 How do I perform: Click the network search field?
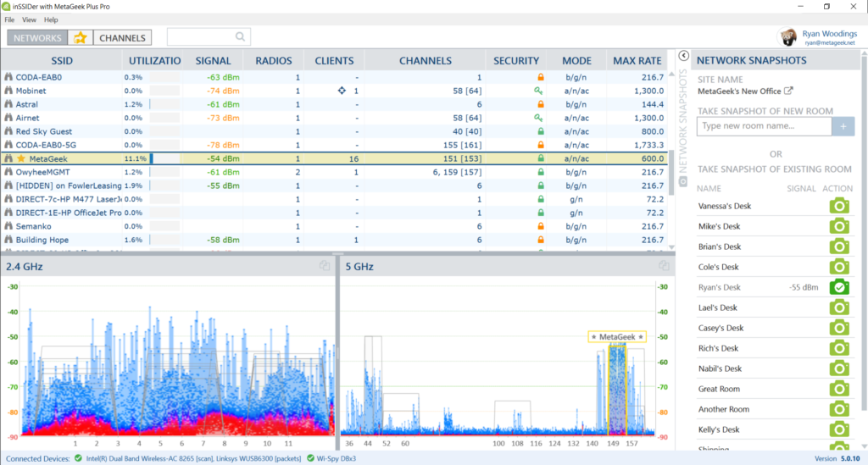coord(209,37)
